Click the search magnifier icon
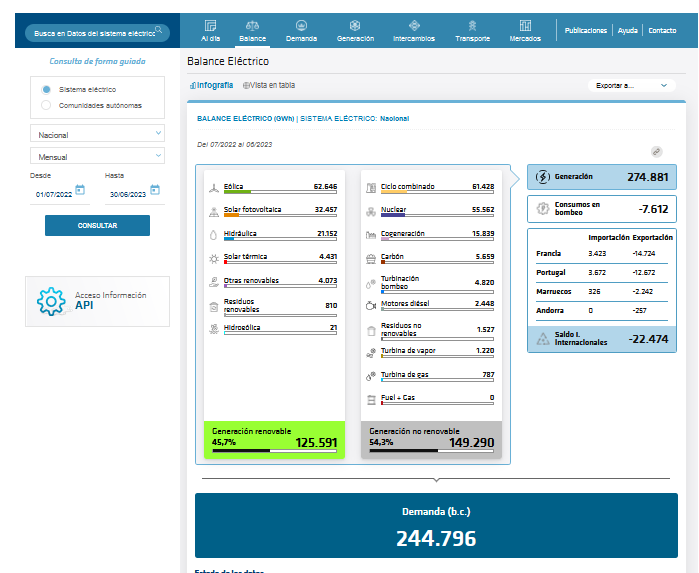The width and height of the screenshot is (699, 573). 158,31
